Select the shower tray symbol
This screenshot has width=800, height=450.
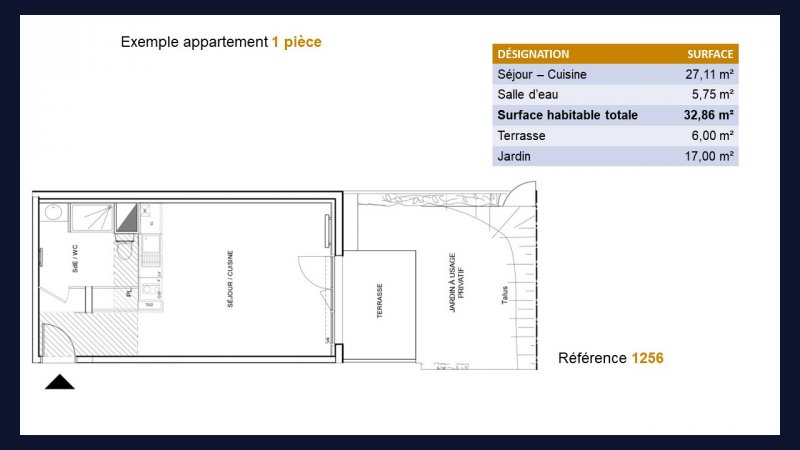tap(92, 215)
